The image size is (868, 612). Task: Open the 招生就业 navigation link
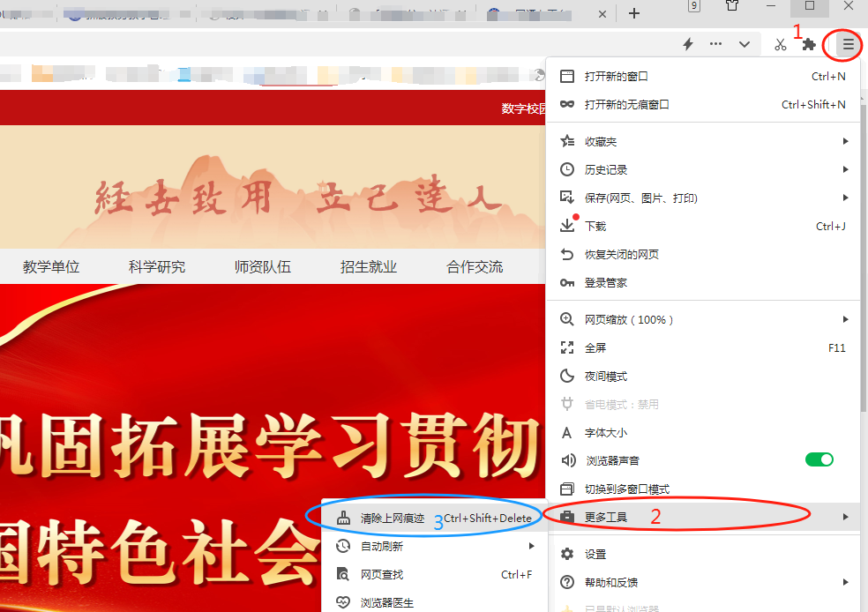369,266
